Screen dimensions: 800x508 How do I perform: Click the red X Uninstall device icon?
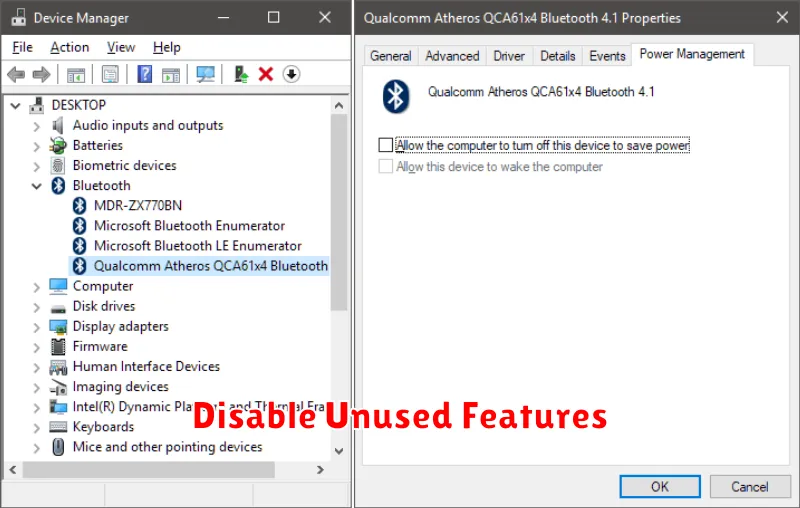(266, 74)
